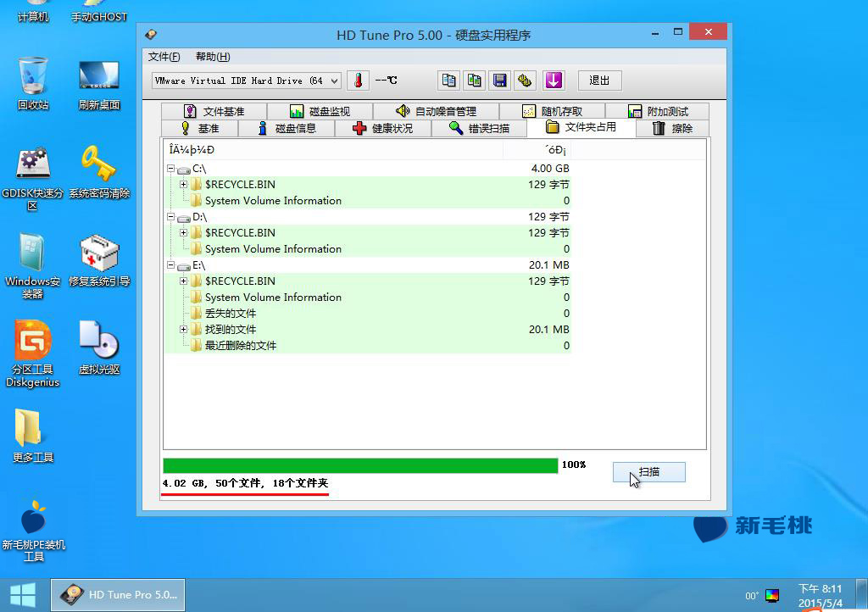Launch 虚拟光驱 desktop shortcut
868x612 pixels.
pyautogui.click(x=99, y=348)
